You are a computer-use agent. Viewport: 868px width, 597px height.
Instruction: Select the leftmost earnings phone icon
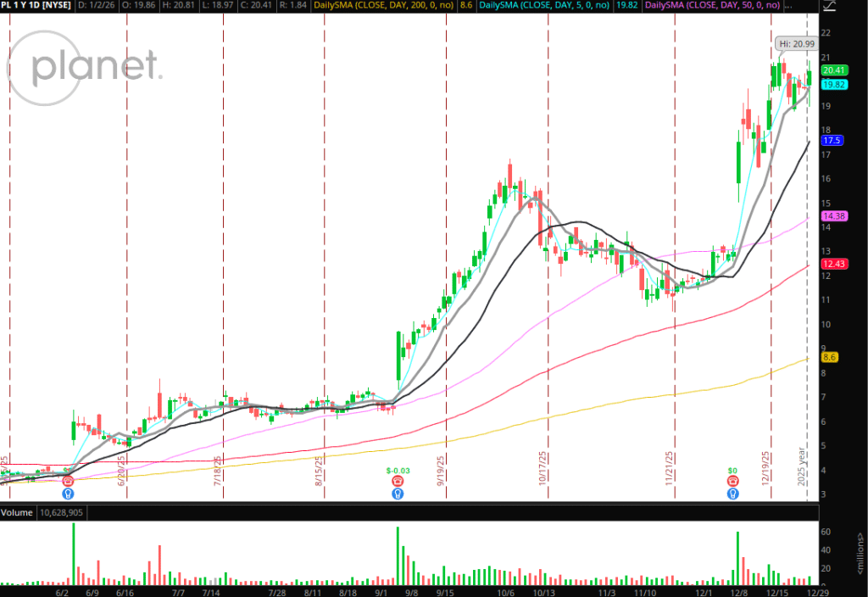tap(68, 481)
